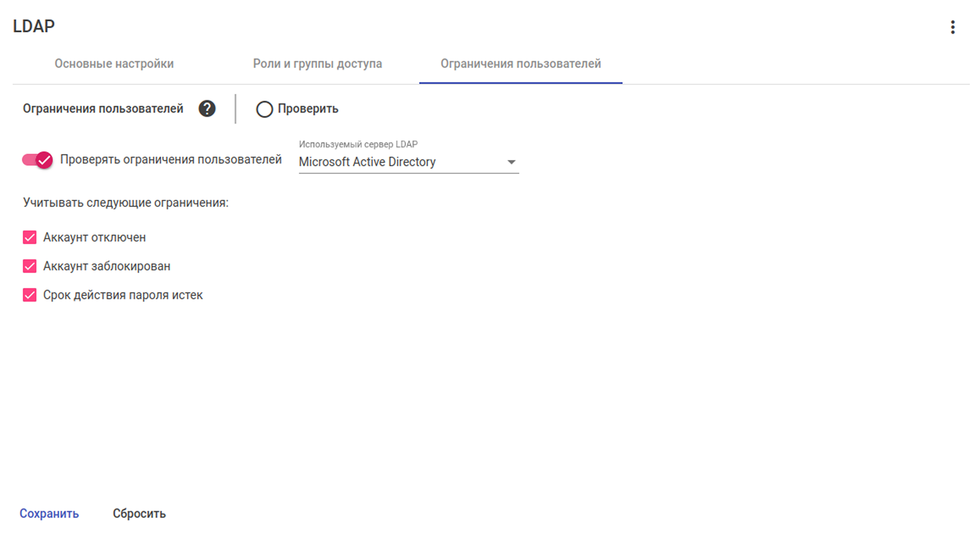This screenshot has height=533, width=980.
Task: Open the three-dot more options menu
Action: click(x=953, y=27)
